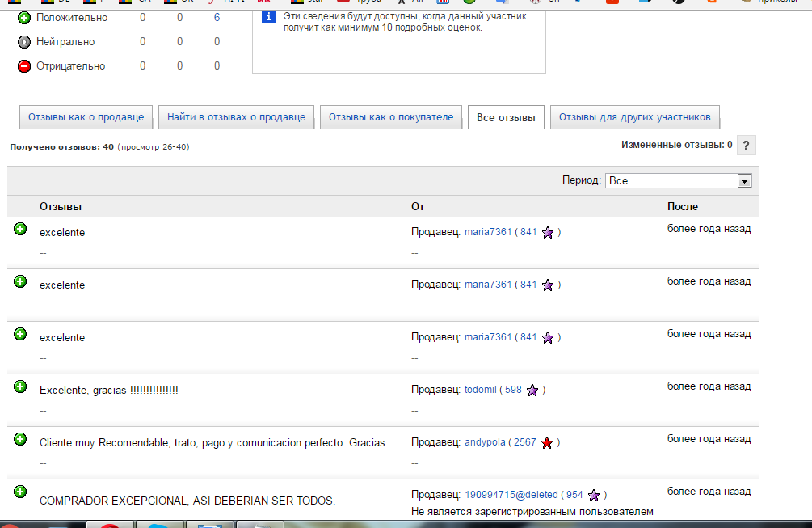This screenshot has height=528, width=812.
Task: Click green plus icon beside "Excelente, gracias" review
Action: pos(20,386)
